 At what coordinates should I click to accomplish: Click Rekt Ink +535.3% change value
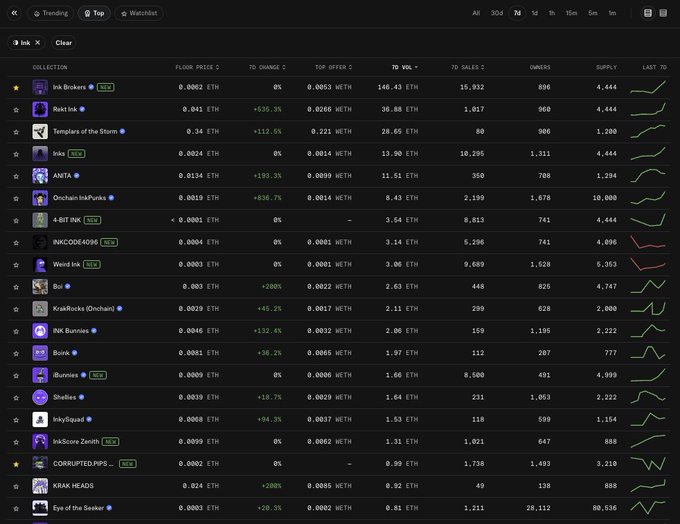267,109
